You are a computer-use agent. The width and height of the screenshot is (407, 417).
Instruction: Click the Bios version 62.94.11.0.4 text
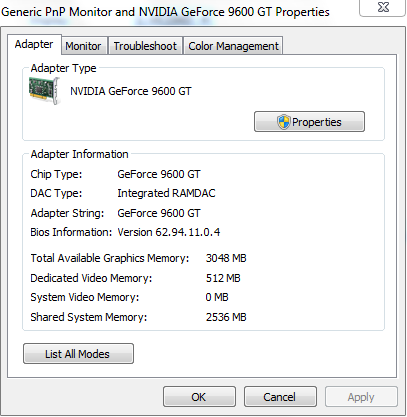(169, 232)
